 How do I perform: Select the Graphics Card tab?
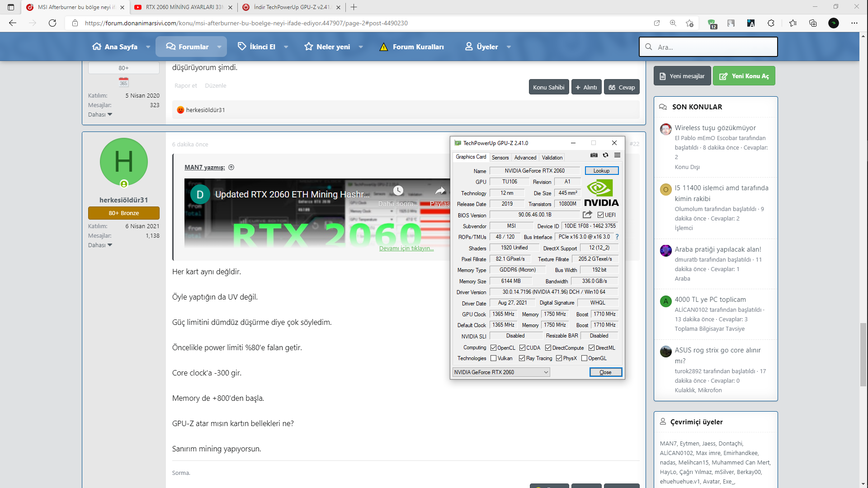pos(471,157)
